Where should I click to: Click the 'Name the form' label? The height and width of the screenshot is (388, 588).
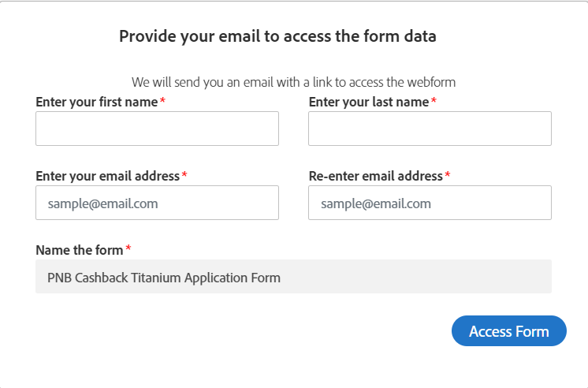coord(80,250)
